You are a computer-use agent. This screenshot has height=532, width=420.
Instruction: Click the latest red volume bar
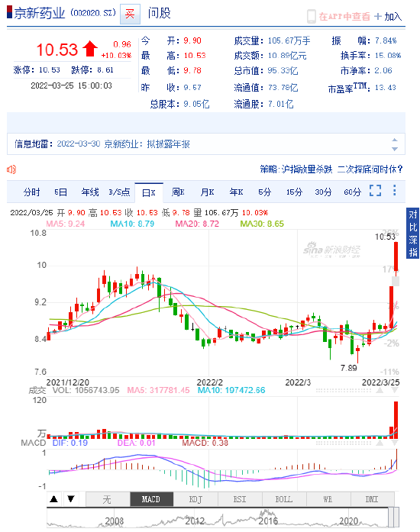pos(396,420)
